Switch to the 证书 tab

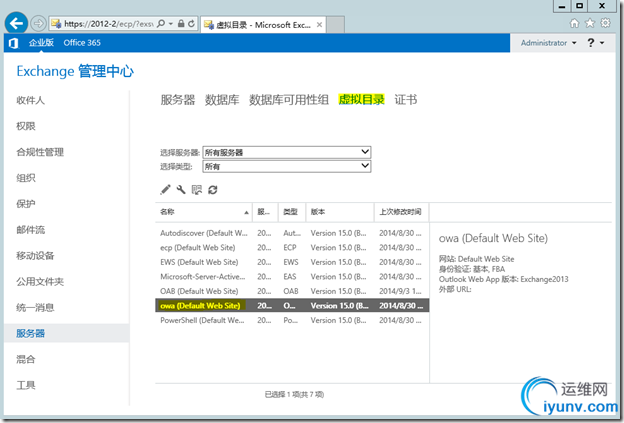click(x=406, y=99)
